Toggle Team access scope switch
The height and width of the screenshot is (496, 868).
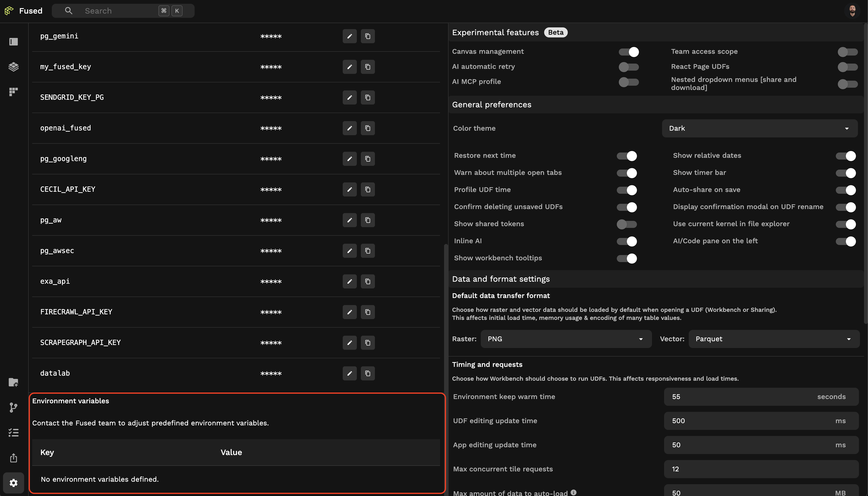click(847, 52)
